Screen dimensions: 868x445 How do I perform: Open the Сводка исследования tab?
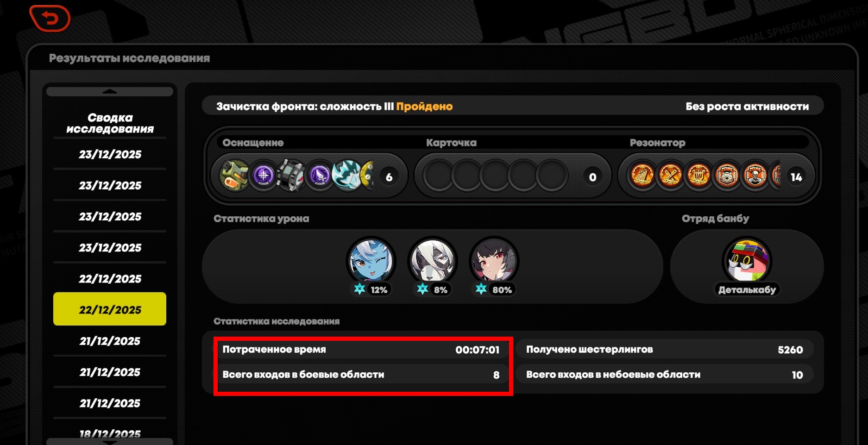pyautogui.click(x=110, y=123)
